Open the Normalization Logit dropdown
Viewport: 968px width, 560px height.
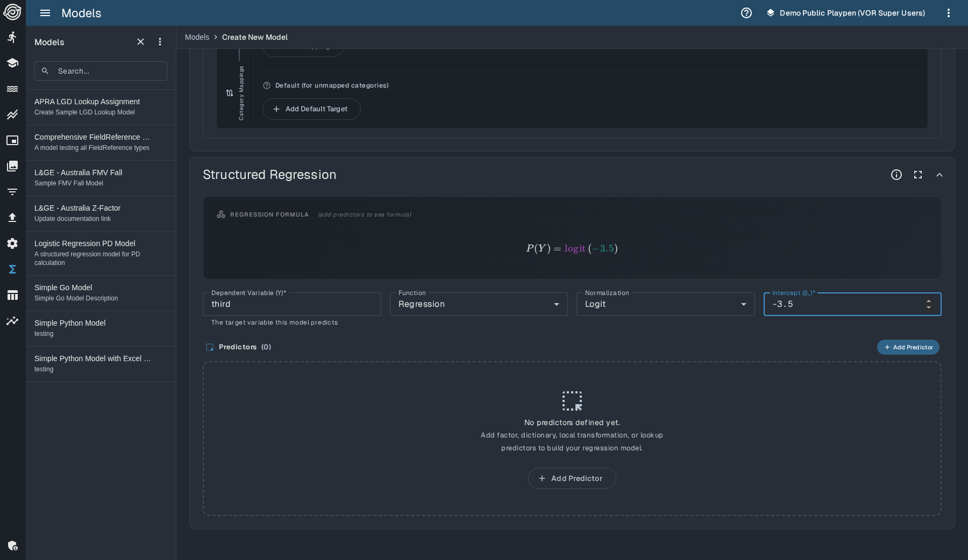pyautogui.click(x=665, y=304)
